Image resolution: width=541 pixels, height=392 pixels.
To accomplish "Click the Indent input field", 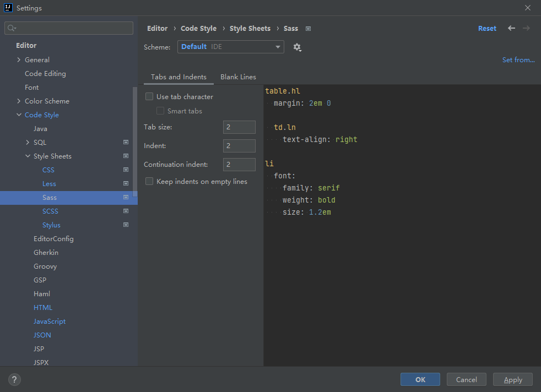I will pos(239,146).
